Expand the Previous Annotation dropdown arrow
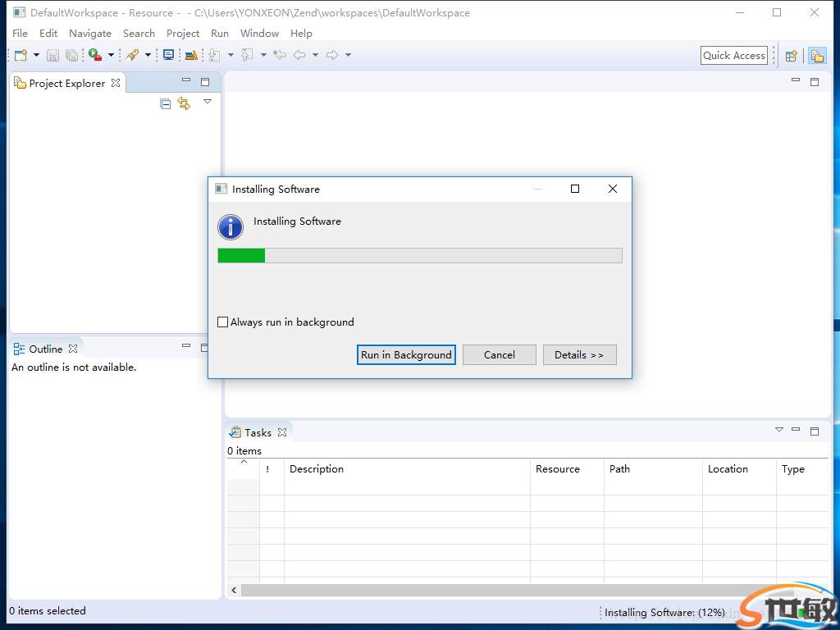Viewport: 840px width, 630px height. coord(263,55)
